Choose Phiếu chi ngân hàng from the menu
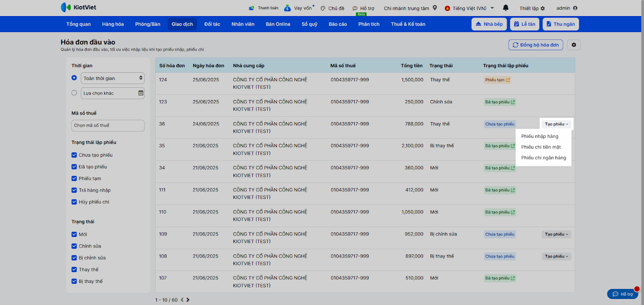This screenshot has height=305, width=644. (544, 158)
